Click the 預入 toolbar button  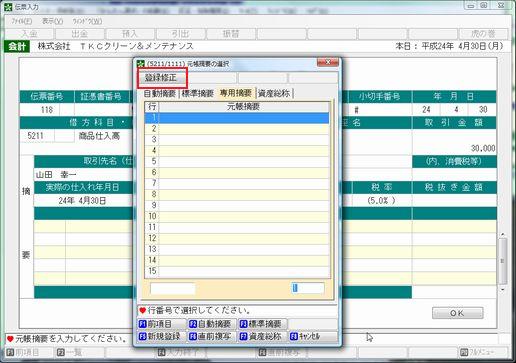point(130,34)
